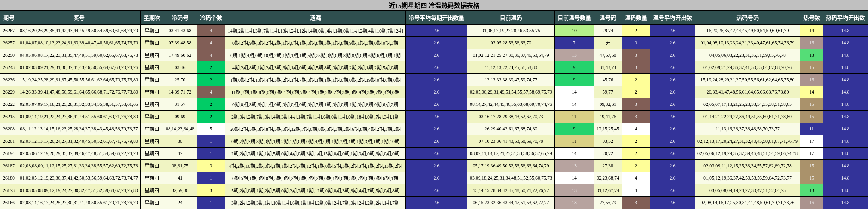Click the '冷码号' column header

pyautogui.click(x=180, y=18)
